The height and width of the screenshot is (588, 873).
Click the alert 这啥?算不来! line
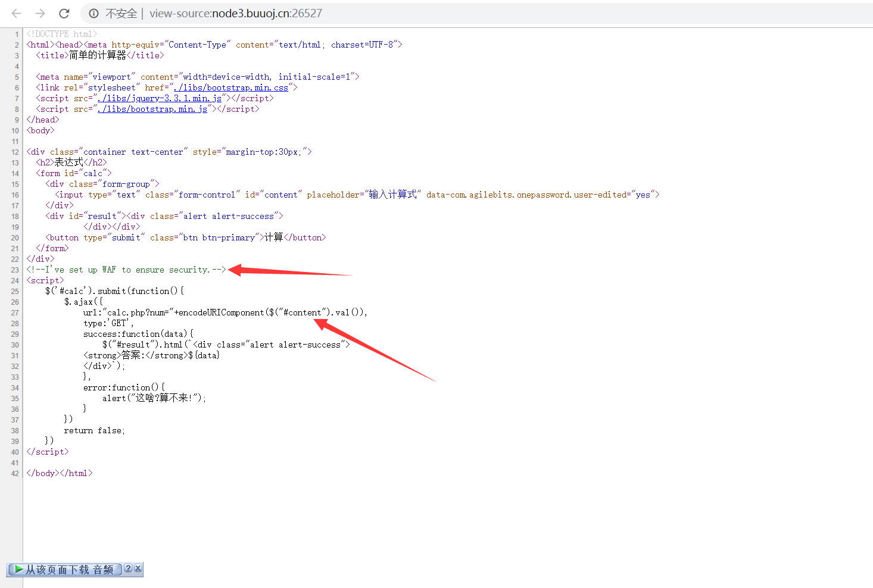(154, 398)
